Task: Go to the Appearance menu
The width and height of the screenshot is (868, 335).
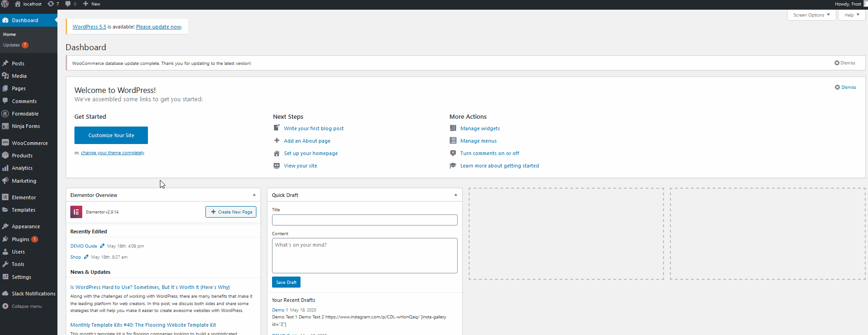Action: (26, 226)
